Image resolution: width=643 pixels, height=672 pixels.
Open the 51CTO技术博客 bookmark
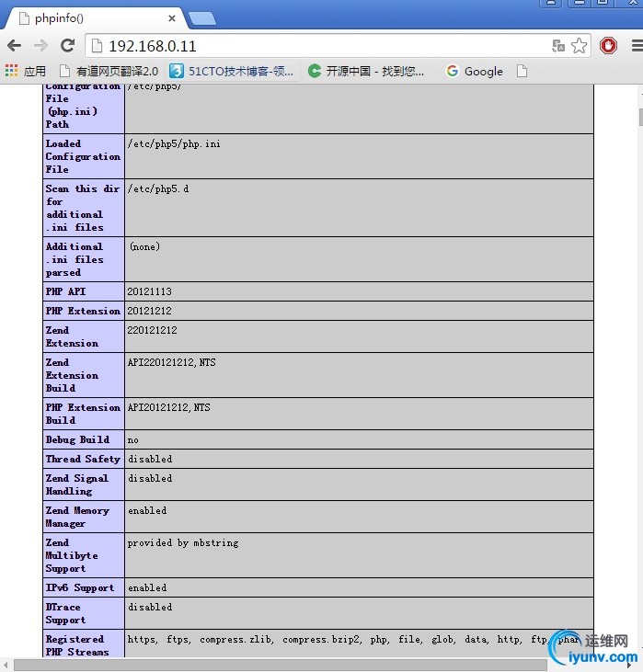click(232, 71)
